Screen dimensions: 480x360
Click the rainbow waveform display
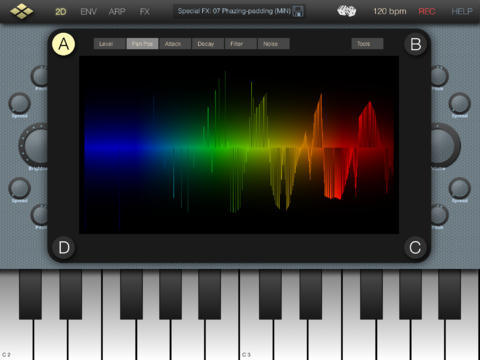pyautogui.click(x=239, y=145)
